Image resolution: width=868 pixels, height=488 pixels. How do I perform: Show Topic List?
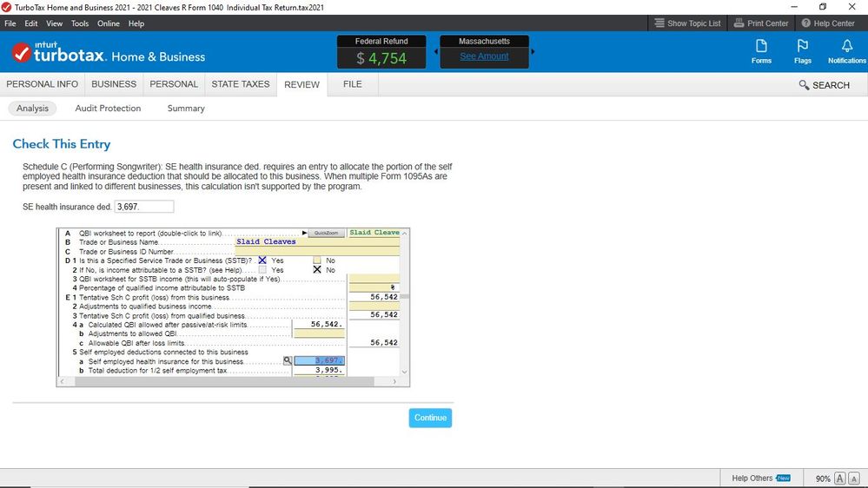pyautogui.click(x=687, y=23)
